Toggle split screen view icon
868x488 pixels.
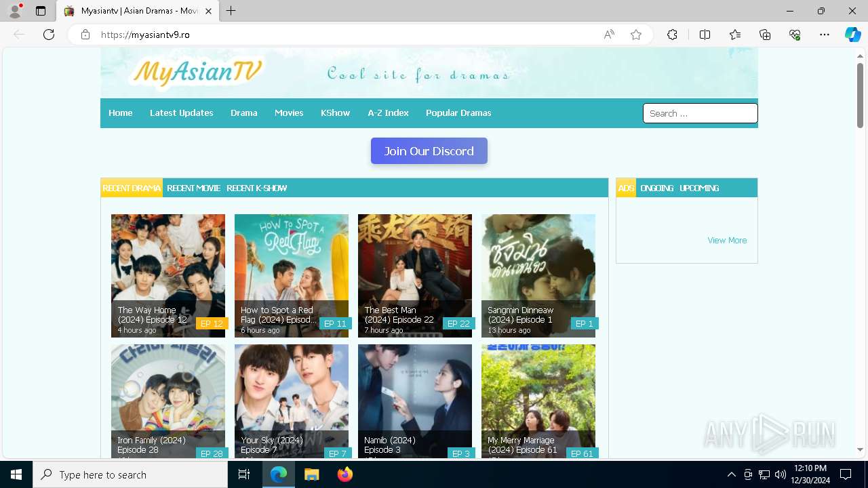coord(705,35)
